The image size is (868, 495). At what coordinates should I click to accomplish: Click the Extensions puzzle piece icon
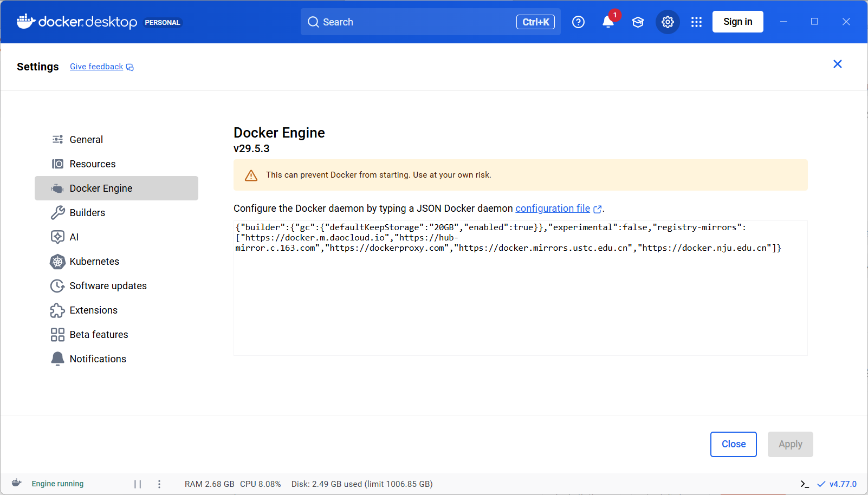[57, 310]
